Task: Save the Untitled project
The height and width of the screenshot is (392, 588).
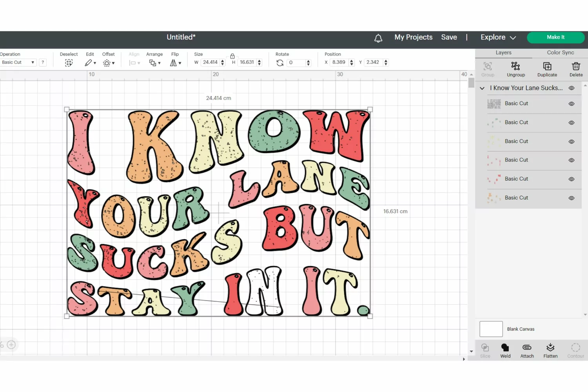Action: (449, 37)
